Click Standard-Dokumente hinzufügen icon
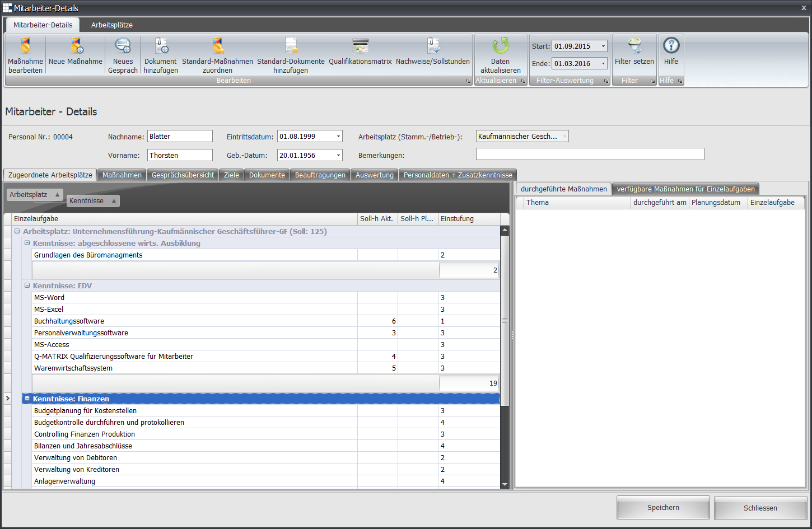This screenshot has height=529, width=812. tap(291, 46)
